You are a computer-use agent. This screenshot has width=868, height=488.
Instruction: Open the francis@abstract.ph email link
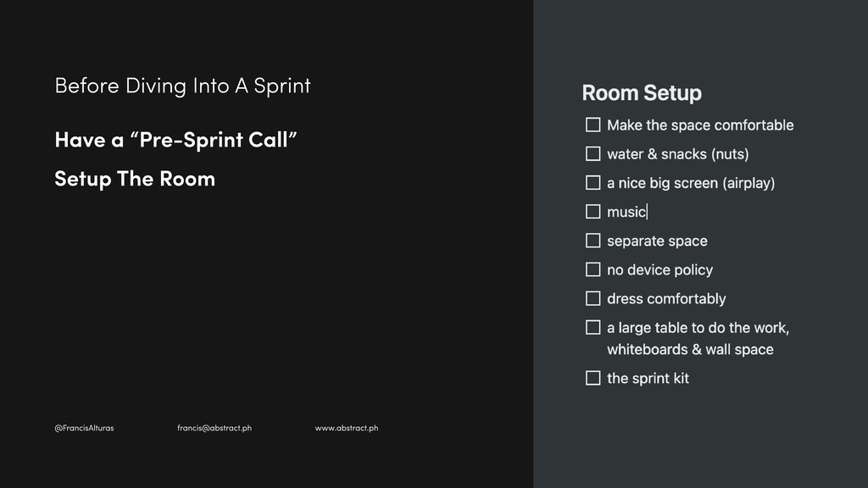click(214, 428)
